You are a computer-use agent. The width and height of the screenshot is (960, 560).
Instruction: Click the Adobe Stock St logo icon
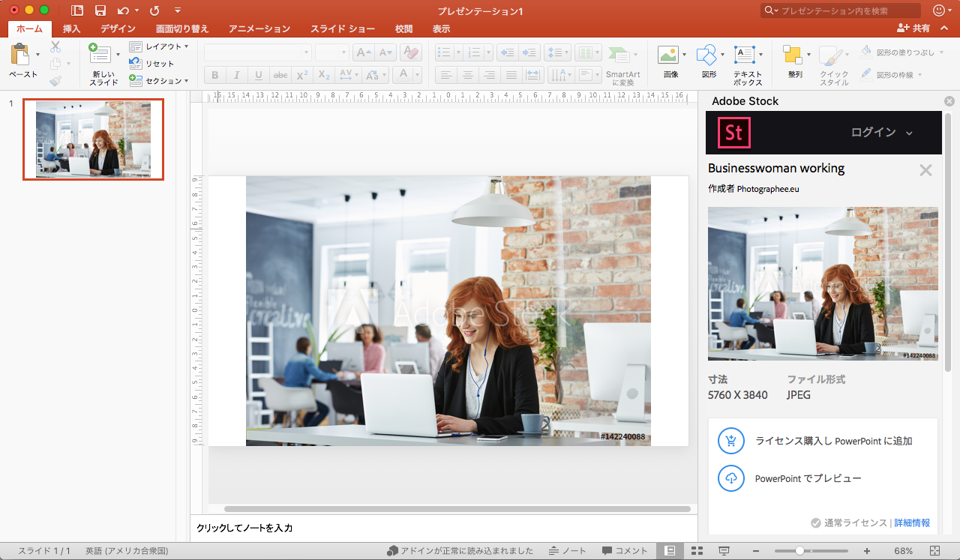(733, 132)
